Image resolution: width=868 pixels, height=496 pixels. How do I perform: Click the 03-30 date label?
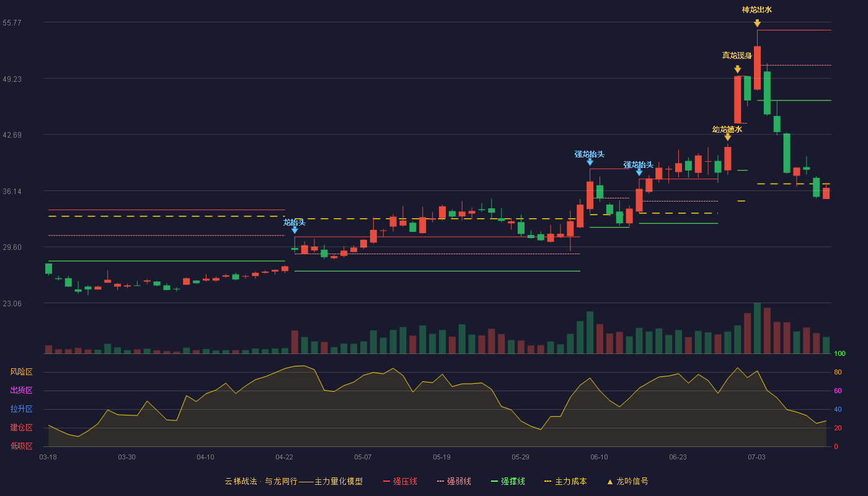pyautogui.click(x=127, y=457)
